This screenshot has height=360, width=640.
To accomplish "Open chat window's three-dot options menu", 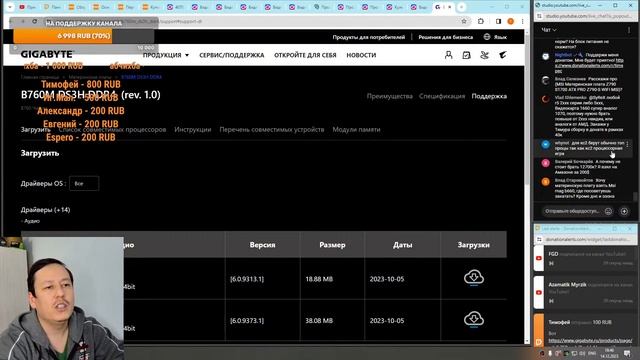I will click(x=629, y=30).
